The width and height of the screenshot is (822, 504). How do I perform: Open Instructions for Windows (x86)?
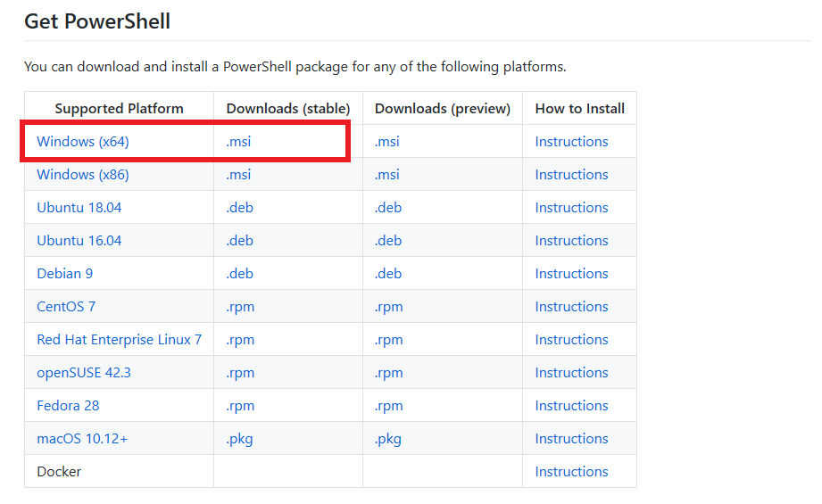tap(571, 175)
